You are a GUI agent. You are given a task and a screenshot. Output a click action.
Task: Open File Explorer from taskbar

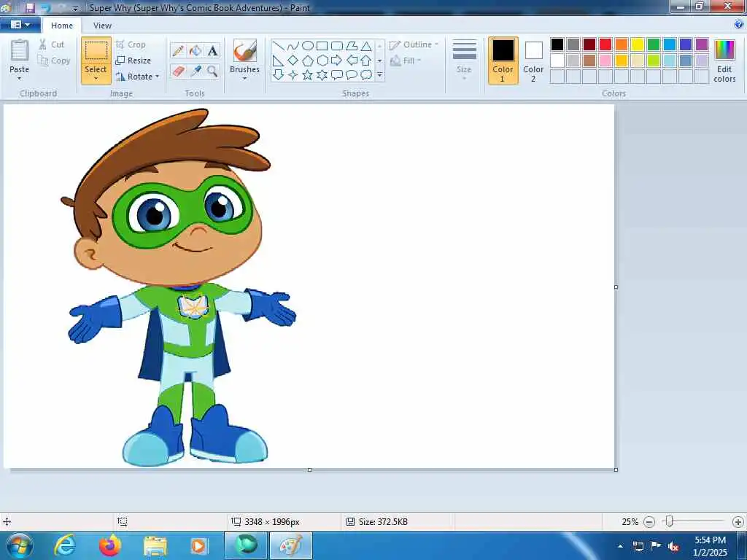(155, 546)
